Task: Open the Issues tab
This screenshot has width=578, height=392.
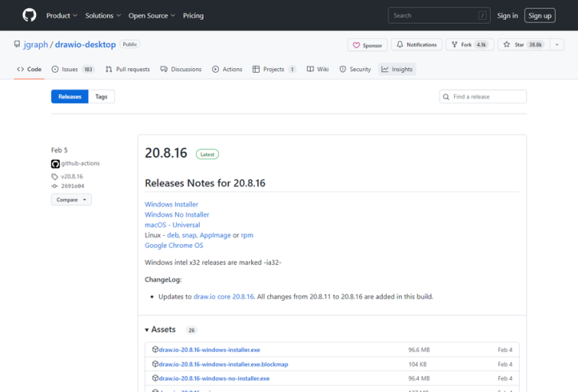Action: tap(73, 69)
